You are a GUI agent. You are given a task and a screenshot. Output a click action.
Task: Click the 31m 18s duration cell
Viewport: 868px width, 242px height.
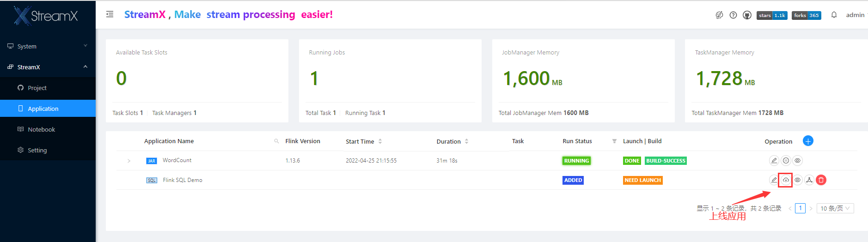[447, 161]
